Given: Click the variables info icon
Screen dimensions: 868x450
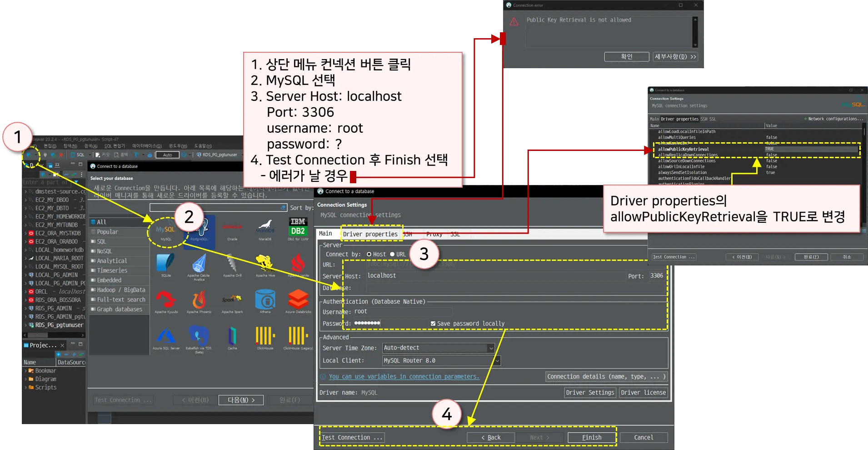Looking at the screenshot, I should pyautogui.click(x=323, y=377).
